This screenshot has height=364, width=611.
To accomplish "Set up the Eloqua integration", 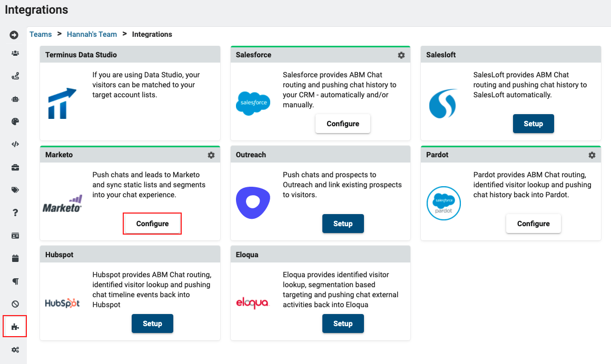I will point(343,323).
